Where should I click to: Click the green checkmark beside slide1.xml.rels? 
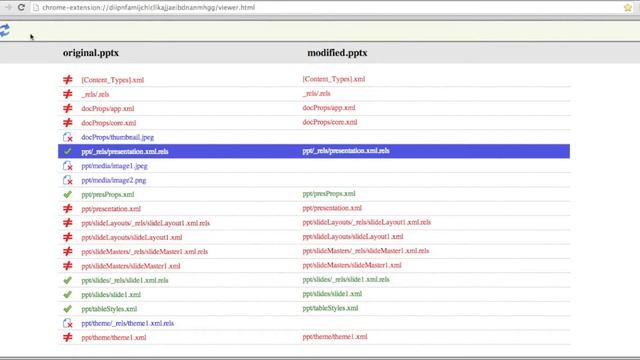[68, 280]
